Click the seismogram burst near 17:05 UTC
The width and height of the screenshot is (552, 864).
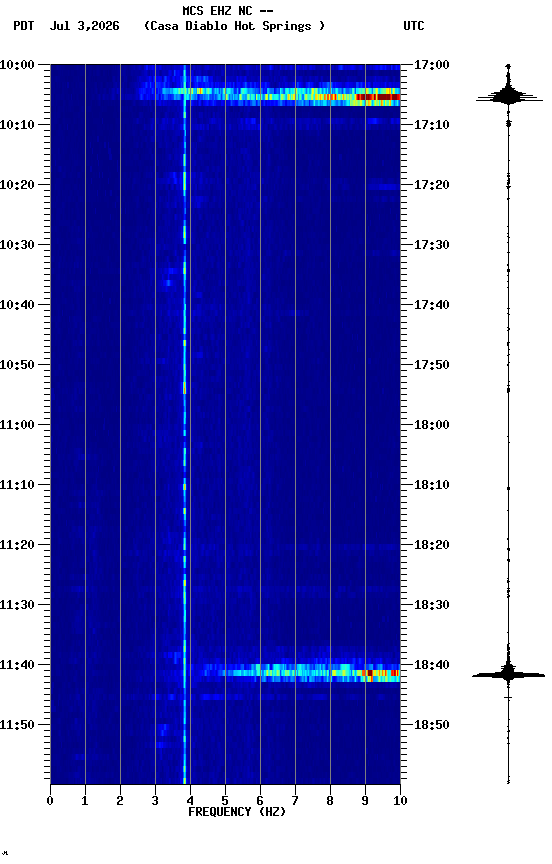coord(508,95)
